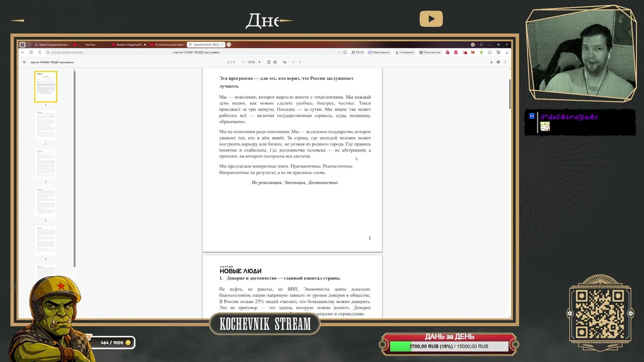Switch to the Russia Is Preparing tab
Image resolution: width=644 pixels, height=362 pixels.
tap(128, 45)
